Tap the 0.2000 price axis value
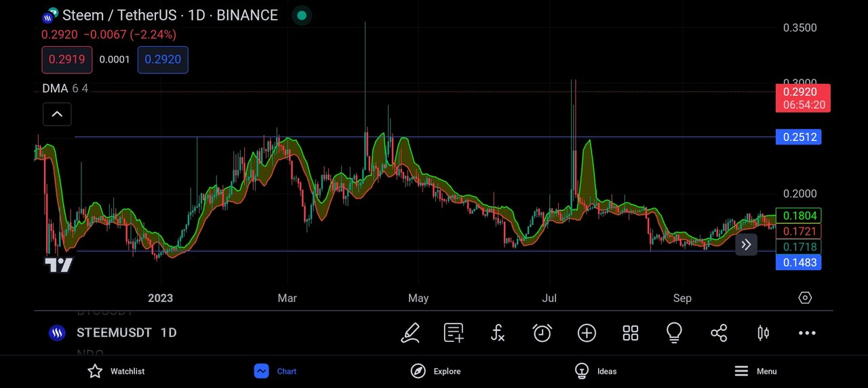This screenshot has height=388, width=868. [x=800, y=194]
